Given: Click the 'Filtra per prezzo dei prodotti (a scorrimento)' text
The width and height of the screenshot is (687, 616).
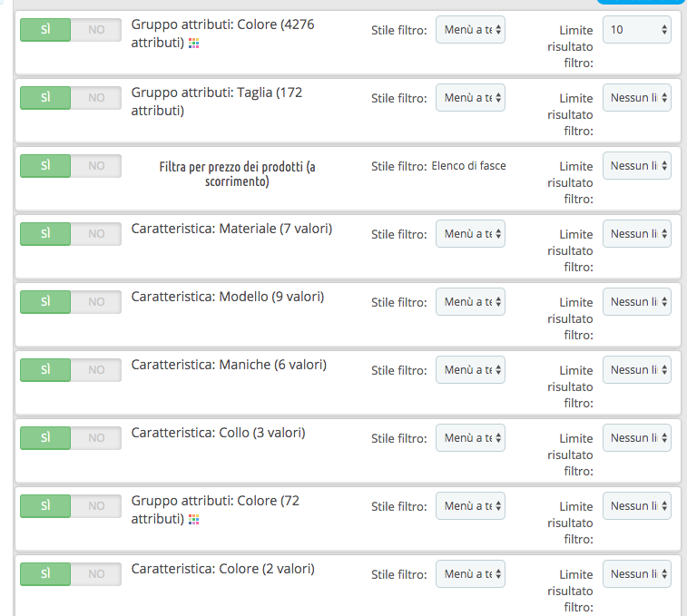Looking at the screenshot, I should (x=237, y=174).
